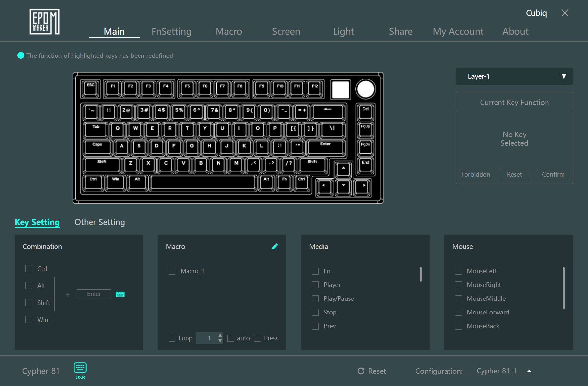This screenshot has width=588, height=386.
Task: Select the square screen key on keyboard
Action: point(340,89)
